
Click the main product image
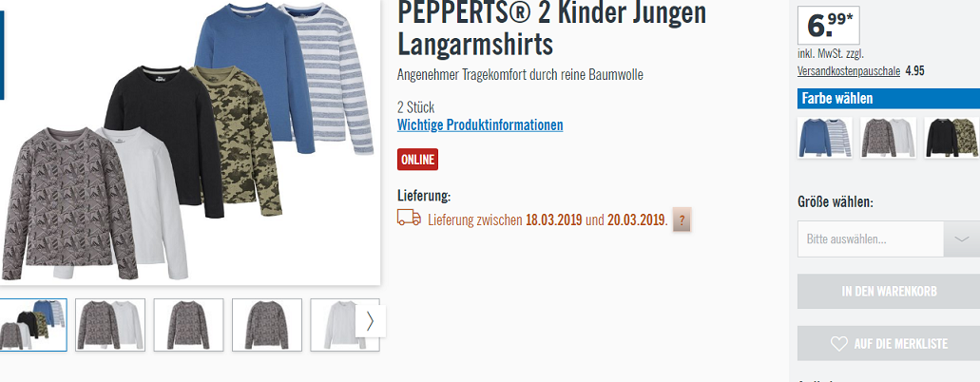click(189, 142)
